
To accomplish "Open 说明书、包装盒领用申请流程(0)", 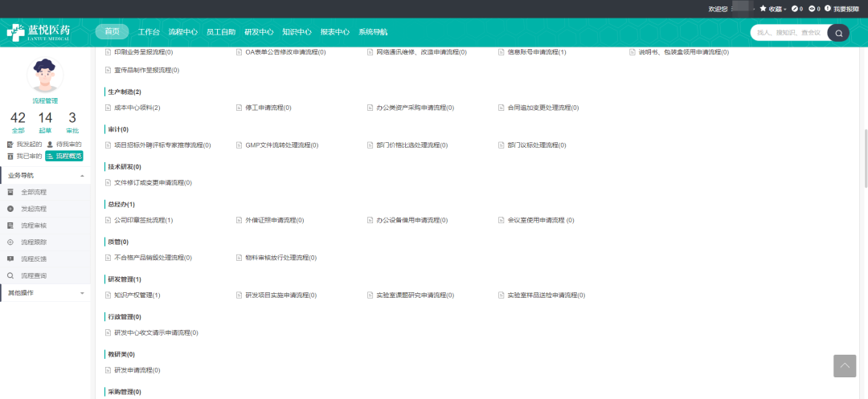I will tap(684, 52).
